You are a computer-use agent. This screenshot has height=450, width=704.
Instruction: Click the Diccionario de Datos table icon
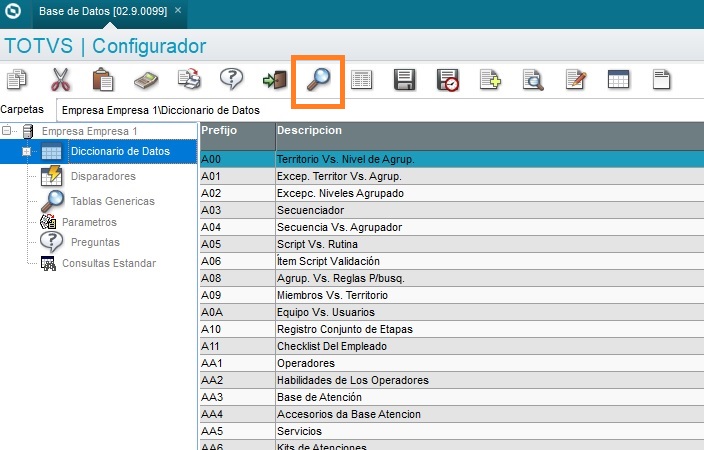pos(51,152)
